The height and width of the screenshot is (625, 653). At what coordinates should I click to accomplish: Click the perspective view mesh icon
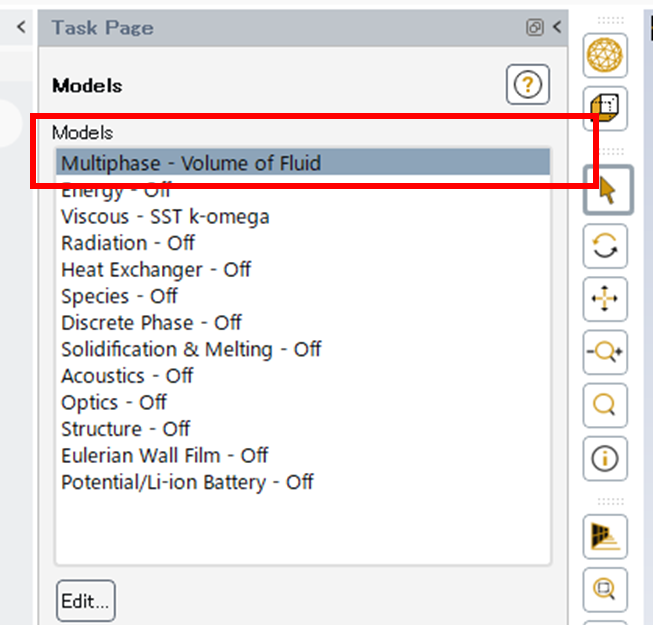[605, 536]
